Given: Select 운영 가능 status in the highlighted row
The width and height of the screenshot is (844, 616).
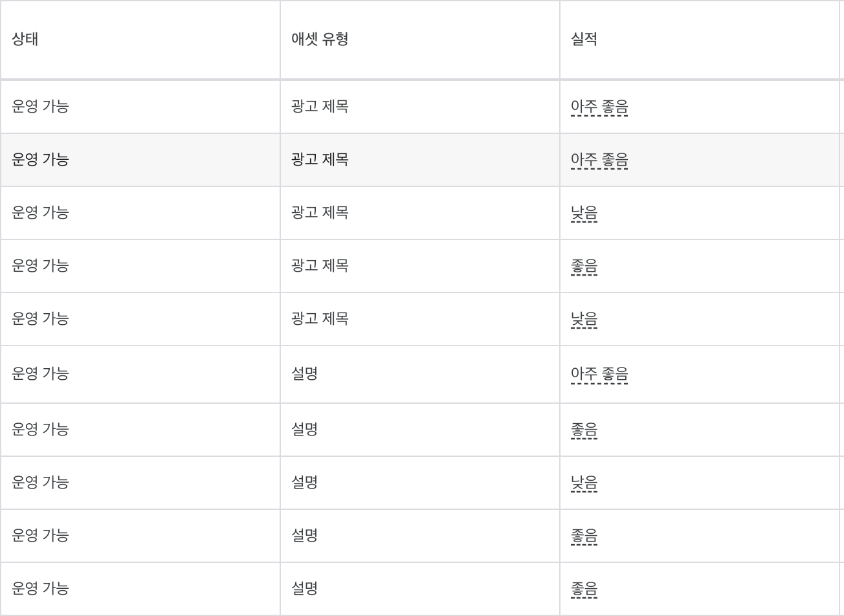Looking at the screenshot, I should (x=40, y=159).
